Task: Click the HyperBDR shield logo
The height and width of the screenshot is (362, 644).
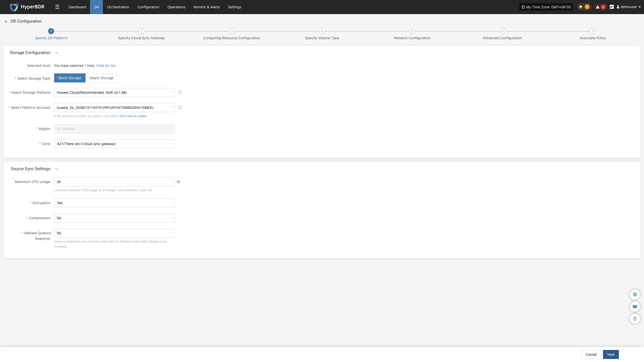Action: click(x=14, y=7)
